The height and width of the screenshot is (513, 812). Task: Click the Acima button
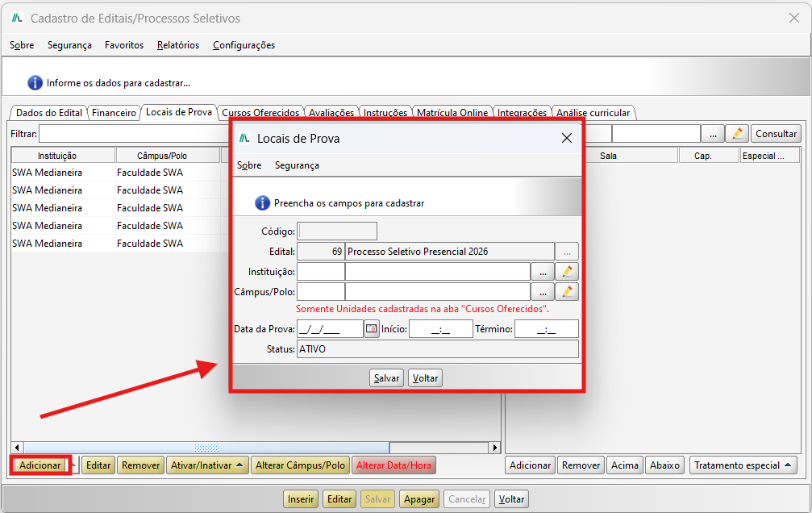click(625, 465)
